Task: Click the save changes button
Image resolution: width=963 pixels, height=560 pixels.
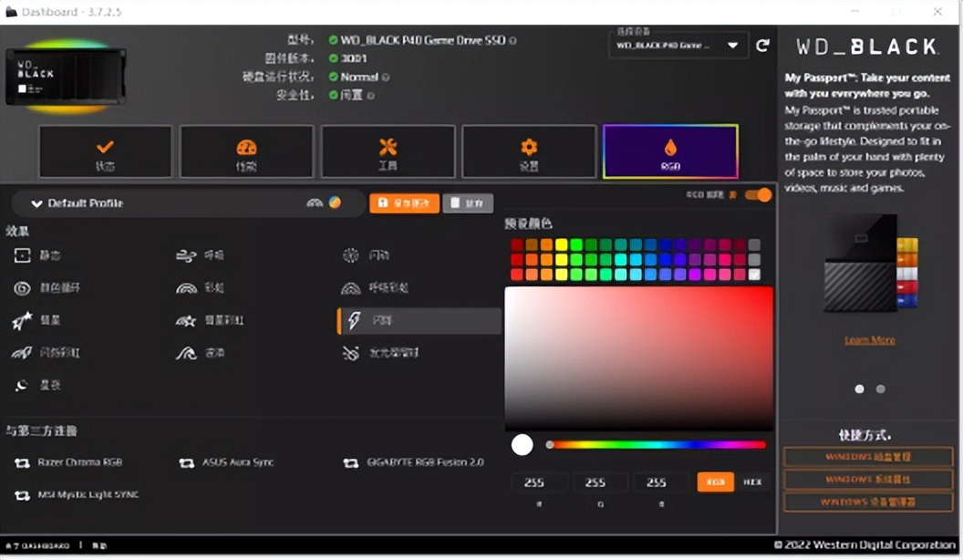Action: 404,202
